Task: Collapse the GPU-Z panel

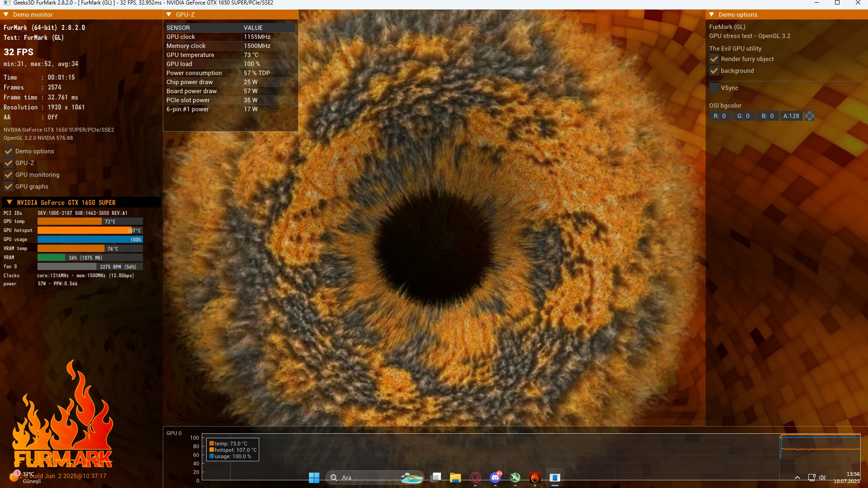Action: pyautogui.click(x=169, y=14)
